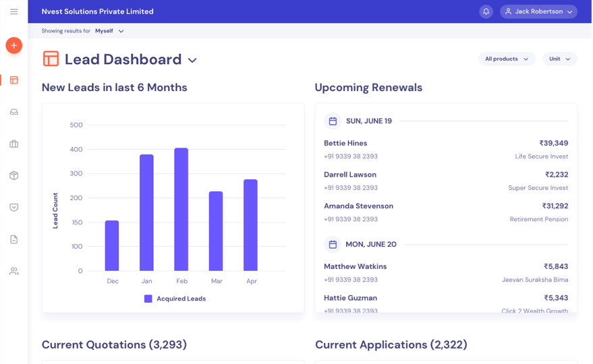Open the document file sidebar icon
Viewport: 593px width, 364px height.
[13, 239]
